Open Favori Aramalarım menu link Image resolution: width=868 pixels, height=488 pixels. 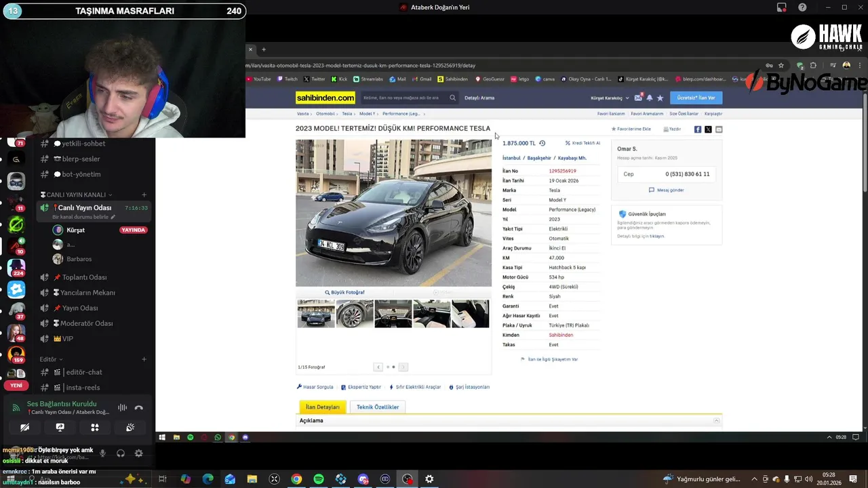click(647, 114)
